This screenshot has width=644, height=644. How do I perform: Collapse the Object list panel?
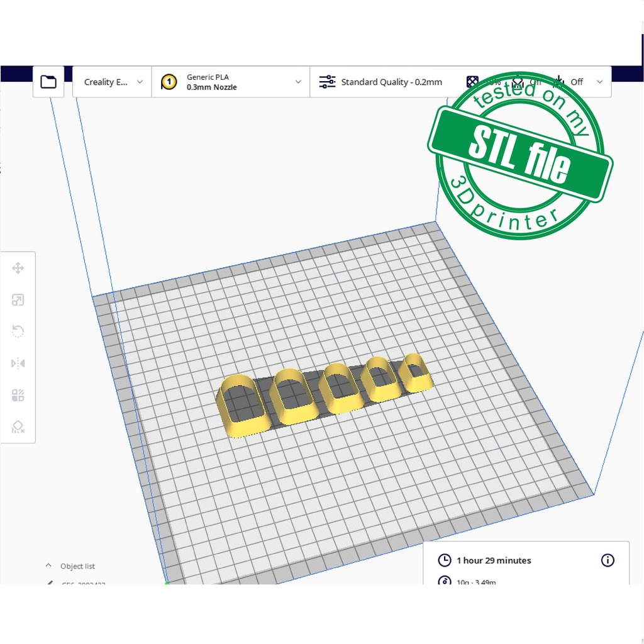48,566
